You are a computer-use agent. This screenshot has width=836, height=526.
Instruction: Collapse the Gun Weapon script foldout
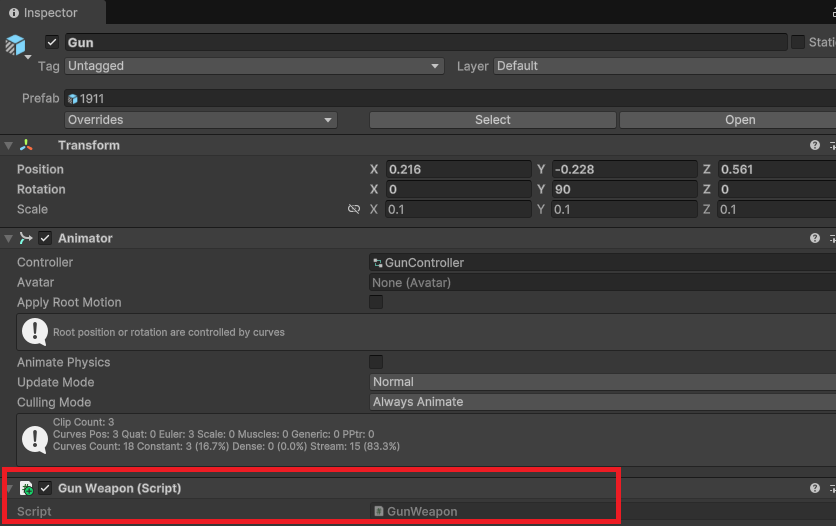[9, 488]
